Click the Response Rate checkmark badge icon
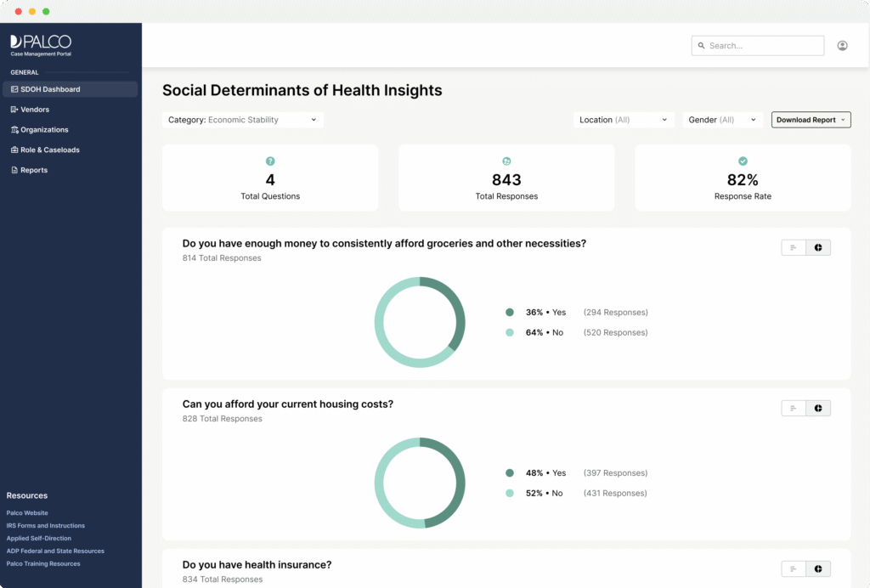870x588 pixels. click(x=743, y=161)
